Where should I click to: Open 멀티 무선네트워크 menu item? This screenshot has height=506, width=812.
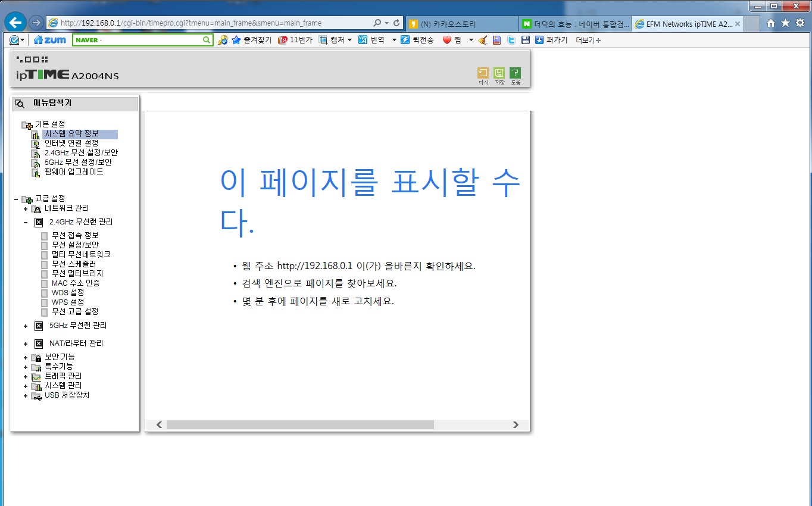click(81, 254)
